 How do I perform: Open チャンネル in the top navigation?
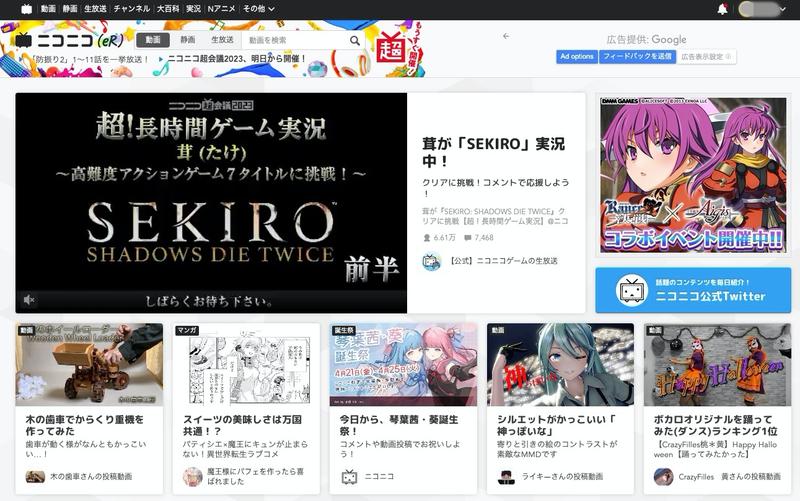pyautogui.click(x=132, y=9)
